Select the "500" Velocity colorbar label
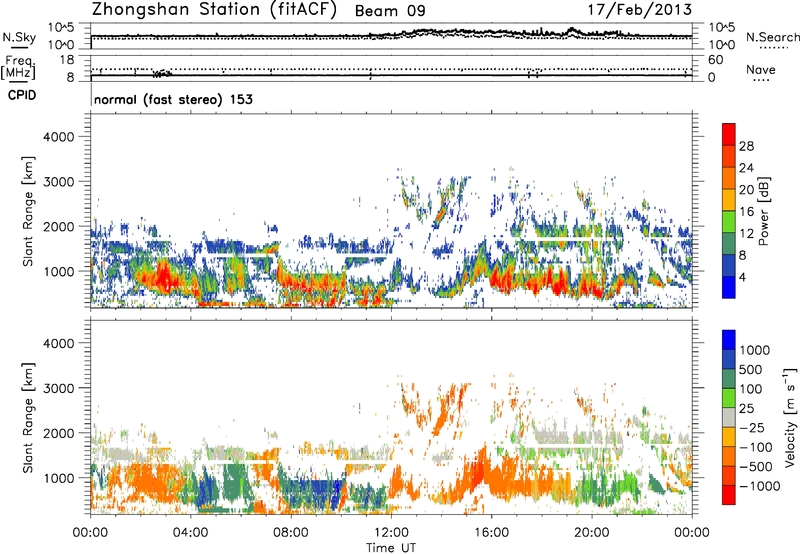Screen dimensions: 800x554 [751, 369]
